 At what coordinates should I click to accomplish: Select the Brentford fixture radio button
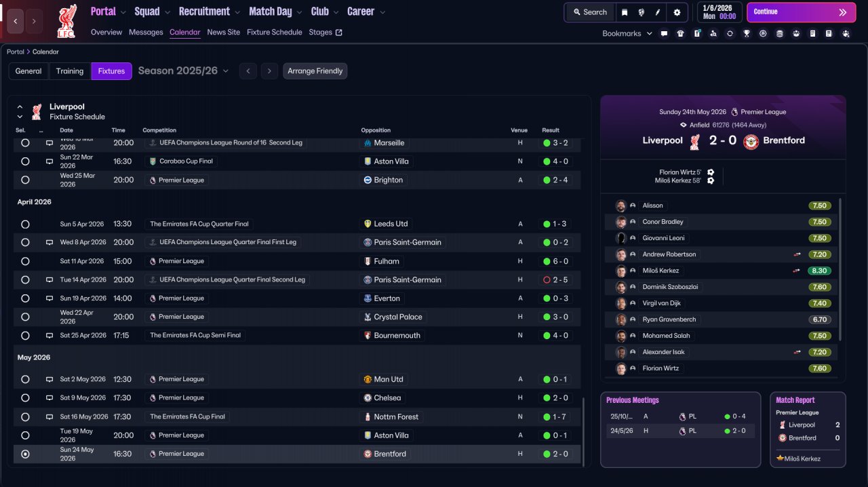[x=25, y=454]
